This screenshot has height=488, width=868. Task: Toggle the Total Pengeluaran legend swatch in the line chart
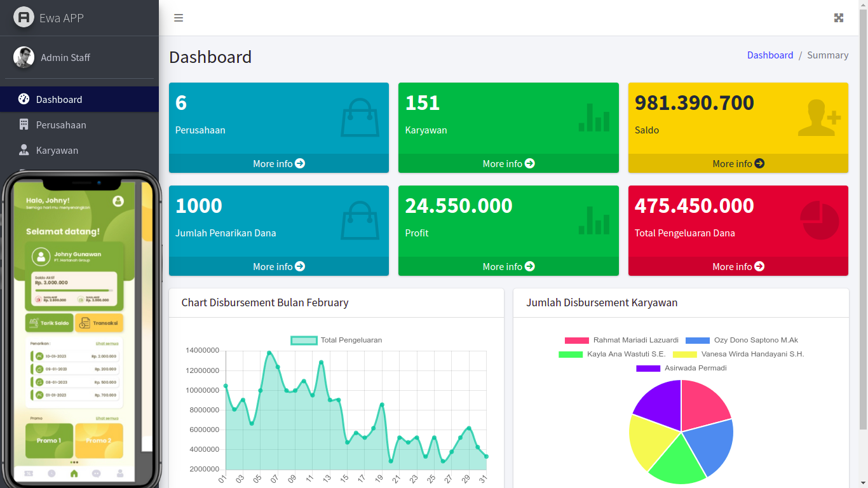(304, 341)
